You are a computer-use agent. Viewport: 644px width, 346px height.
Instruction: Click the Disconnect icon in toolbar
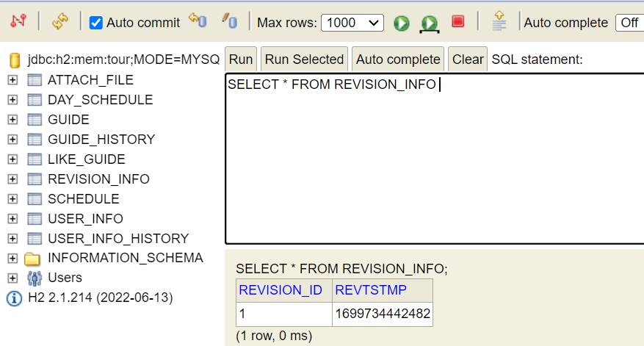pyautogui.click(x=18, y=21)
